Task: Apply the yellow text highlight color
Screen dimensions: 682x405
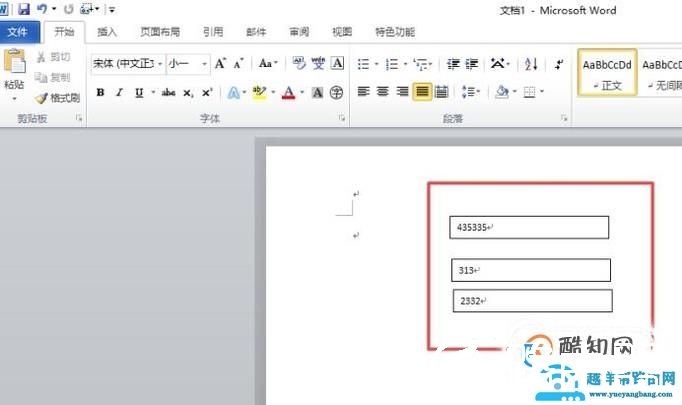Action: click(x=260, y=92)
